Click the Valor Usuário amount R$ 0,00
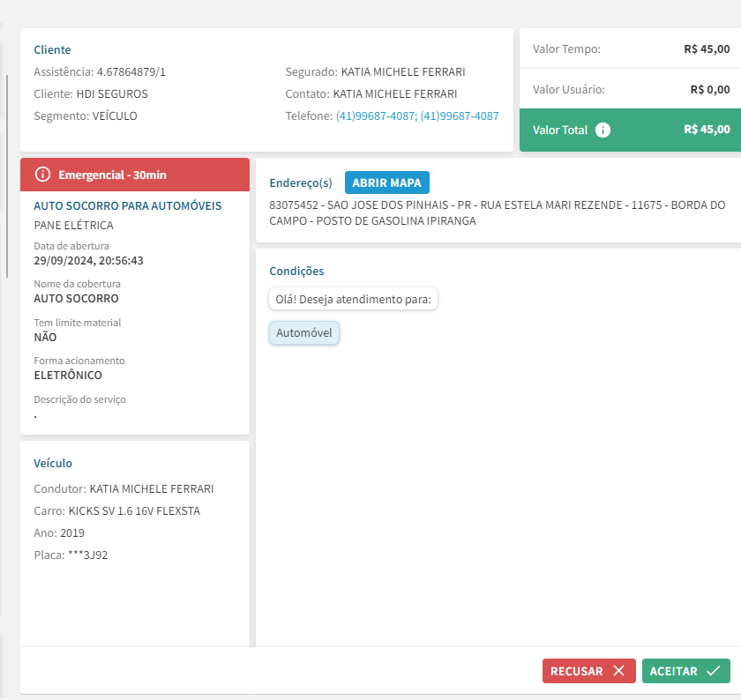 click(709, 89)
